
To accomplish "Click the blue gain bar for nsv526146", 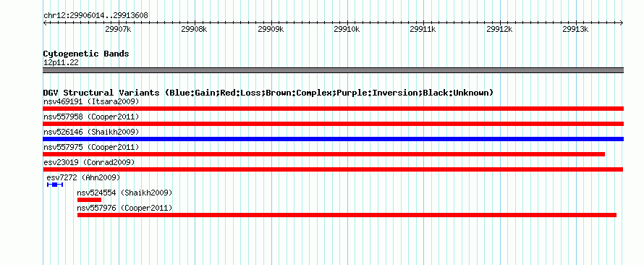I will point(333,139).
